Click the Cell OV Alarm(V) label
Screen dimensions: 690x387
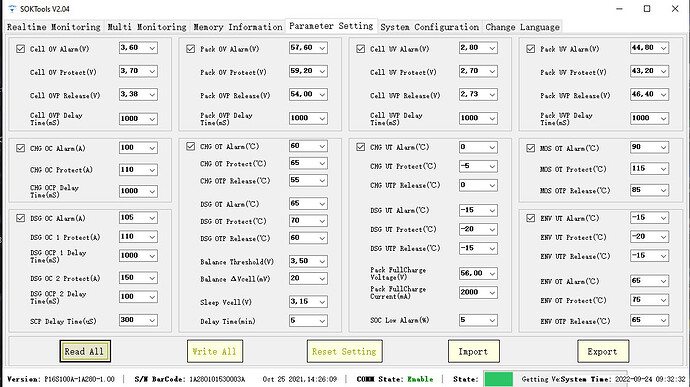pos(59,49)
